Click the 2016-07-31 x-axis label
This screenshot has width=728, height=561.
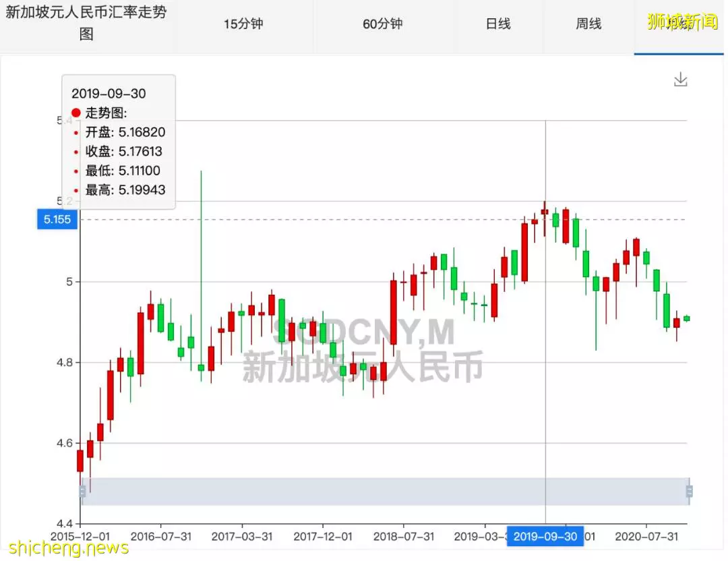[x=160, y=536]
